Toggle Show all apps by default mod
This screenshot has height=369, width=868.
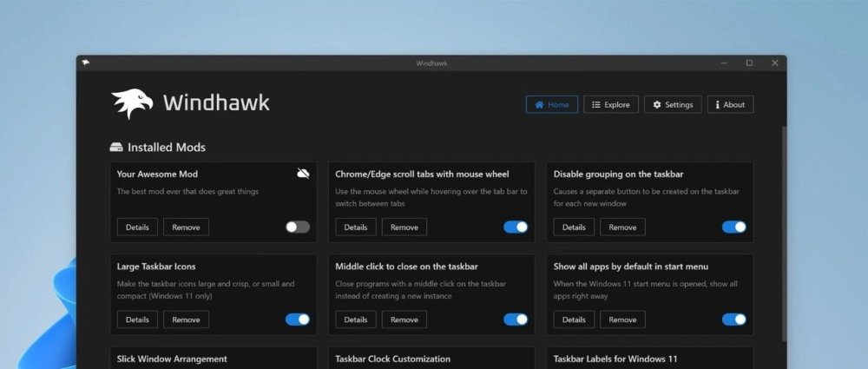[x=734, y=320]
